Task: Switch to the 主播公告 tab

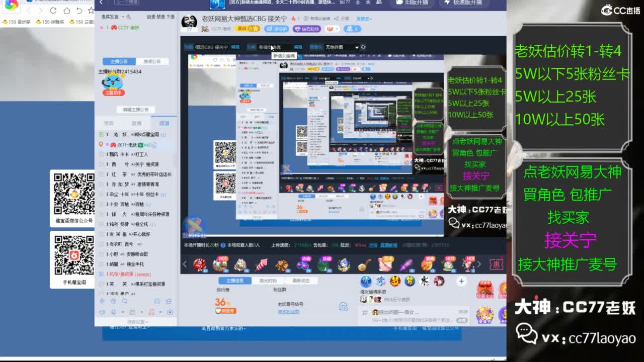Action: click(x=119, y=61)
